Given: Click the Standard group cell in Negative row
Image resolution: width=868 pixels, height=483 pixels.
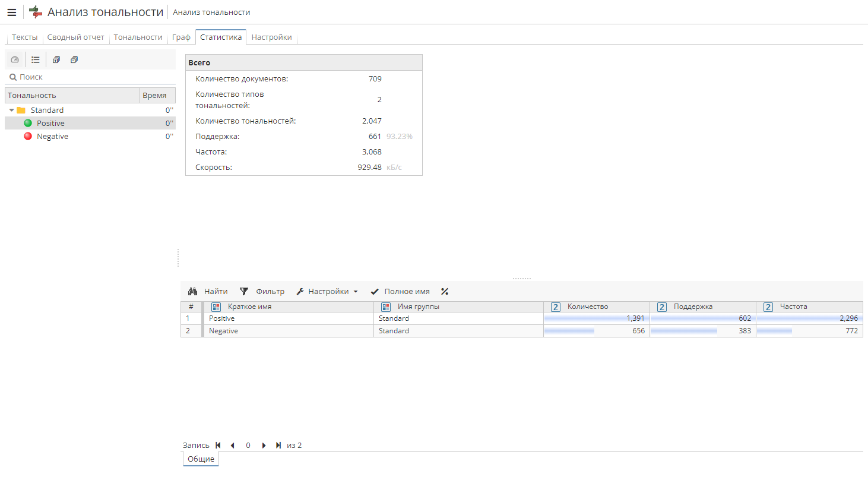Looking at the screenshot, I should tap(459, 331).
